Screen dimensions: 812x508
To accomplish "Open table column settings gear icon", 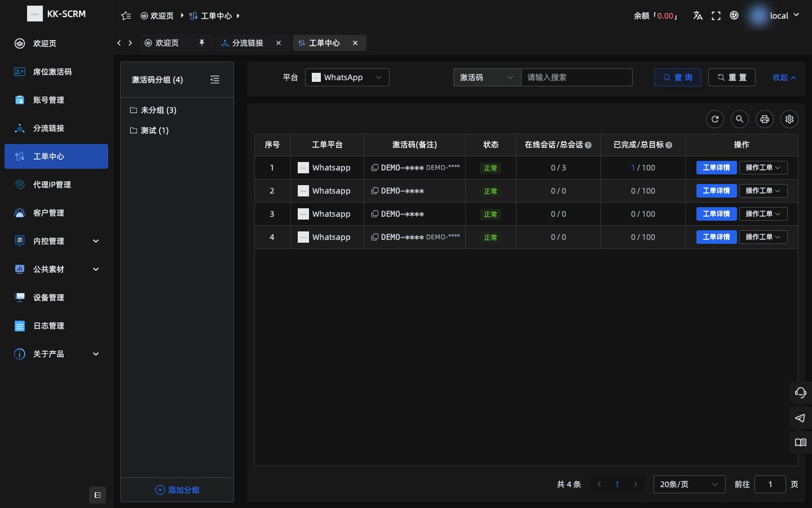I will (789, 119).
